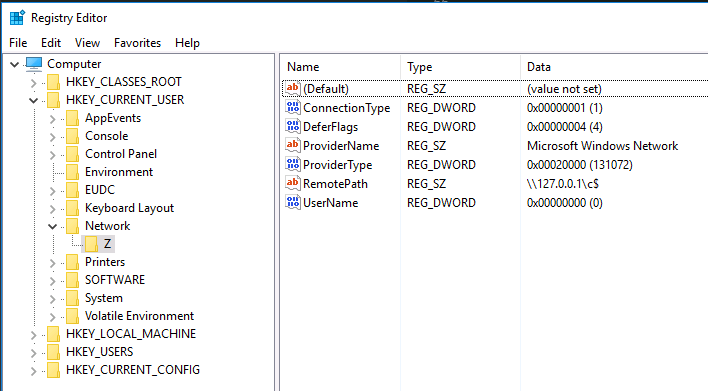Screen dimensions: 708x391
Task: Click the Control Panel folder icon
Action: [x=72, y=154]
